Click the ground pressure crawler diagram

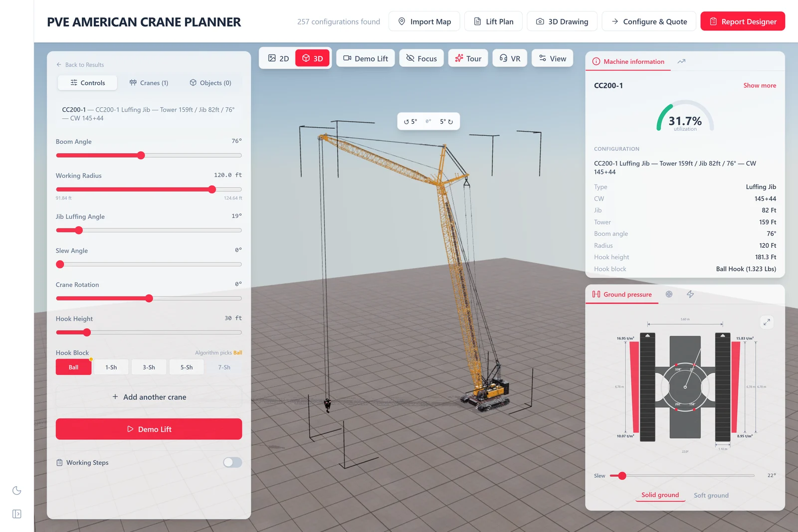[x=685, y=387]
